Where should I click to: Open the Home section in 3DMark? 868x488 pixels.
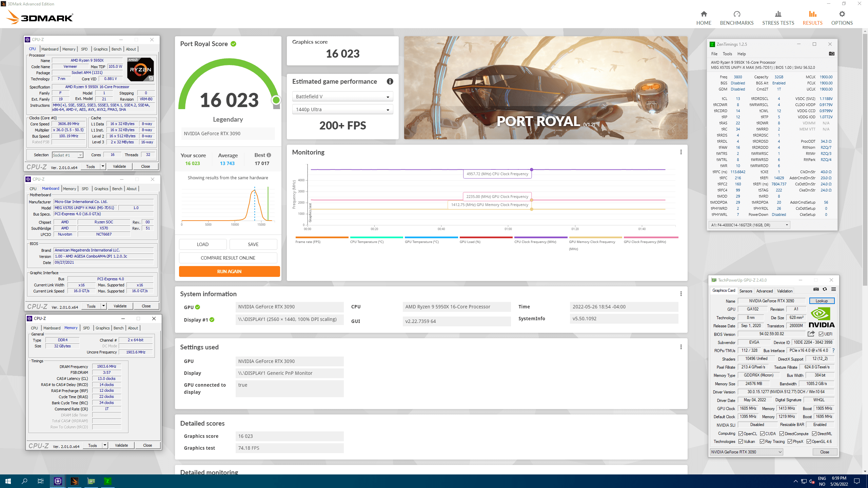click(x=704, y=18)
